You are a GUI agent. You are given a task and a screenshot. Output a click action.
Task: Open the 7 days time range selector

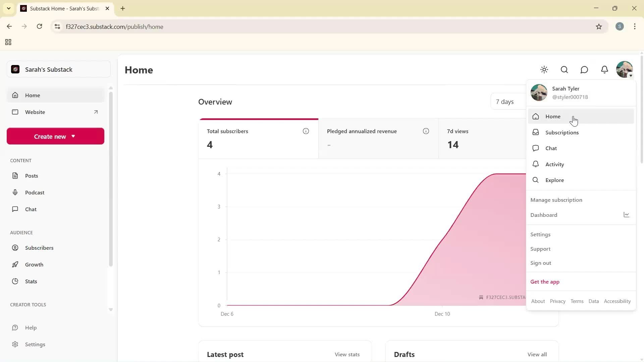pyautogui.click(x=505, y=102)
